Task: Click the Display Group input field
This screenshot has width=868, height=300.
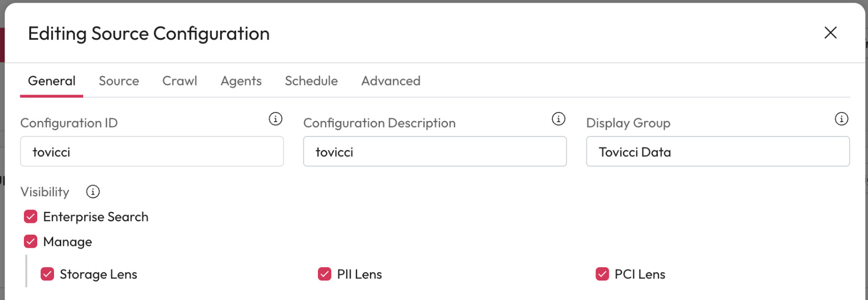Action: 717,152
